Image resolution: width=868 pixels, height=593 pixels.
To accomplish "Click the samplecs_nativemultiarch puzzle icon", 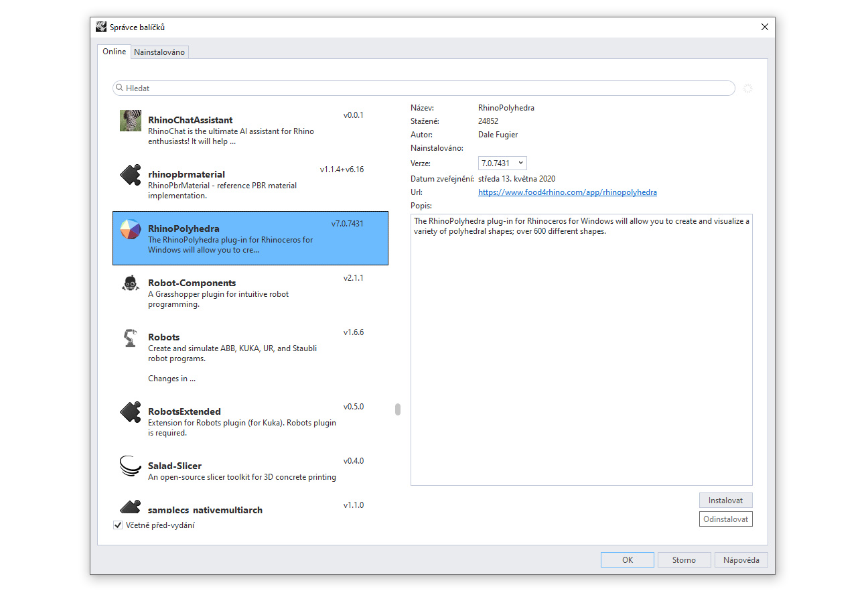I will pyautogui.click(x=131, y=507).
